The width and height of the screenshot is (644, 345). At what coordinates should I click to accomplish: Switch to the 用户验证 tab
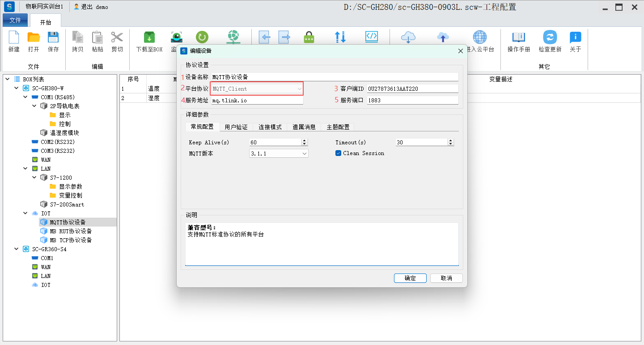click(x=236, y=127)
